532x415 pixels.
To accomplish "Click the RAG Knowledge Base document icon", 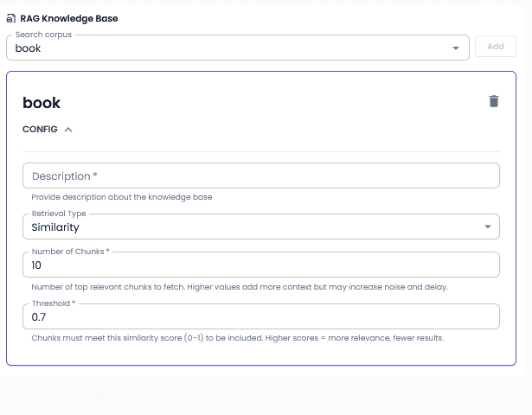I will tap(11, 18).
